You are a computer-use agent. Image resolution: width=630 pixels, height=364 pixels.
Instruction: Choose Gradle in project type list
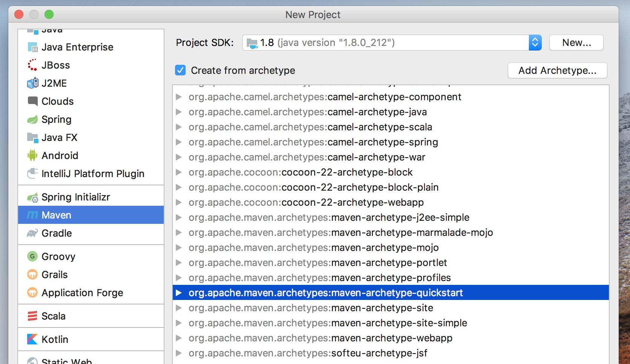(91, 233)
